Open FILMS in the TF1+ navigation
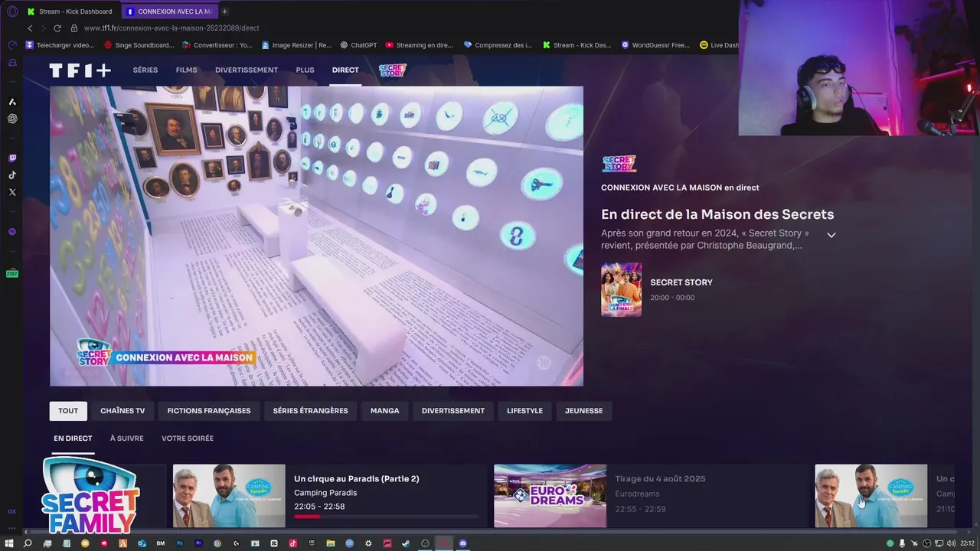980x551 pixels. (186, 70)
